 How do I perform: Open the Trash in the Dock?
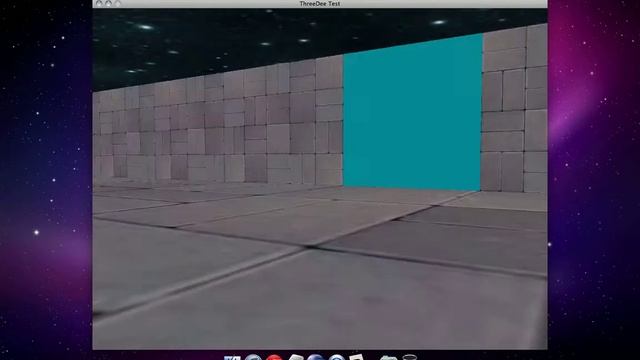click(409, 358)
